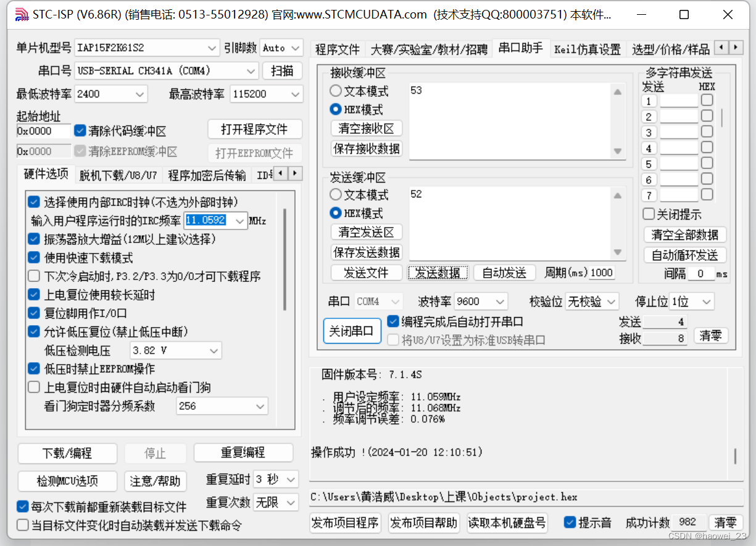
Task: Select text mode for the receive buffer
Action: click(x=336, y=91)
